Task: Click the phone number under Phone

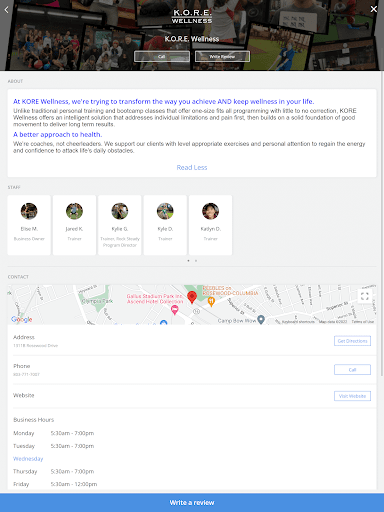Action: pyautogui.click(x=26, y=374)
